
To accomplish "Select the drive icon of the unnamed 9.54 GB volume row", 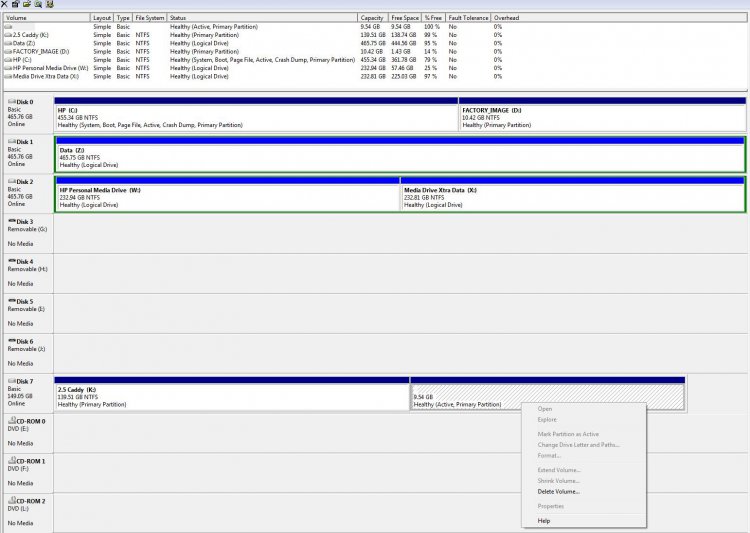I will [x=8, y=27].
